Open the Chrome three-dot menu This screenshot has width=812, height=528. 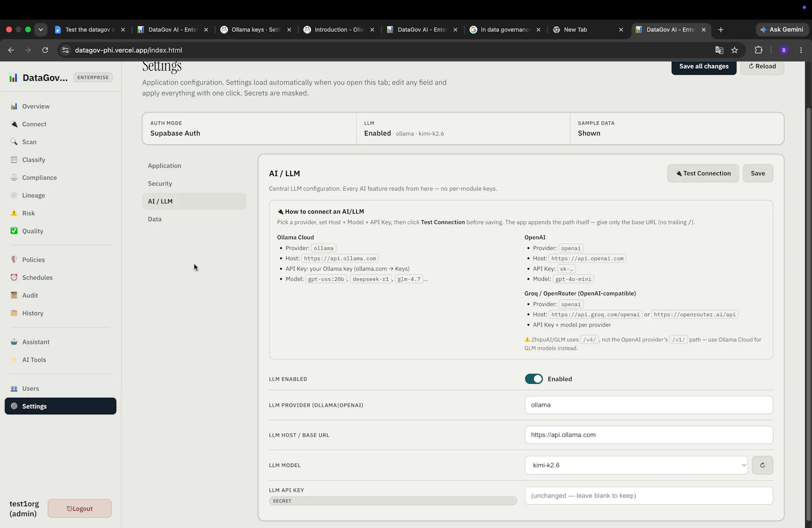[x=801, y=50]
